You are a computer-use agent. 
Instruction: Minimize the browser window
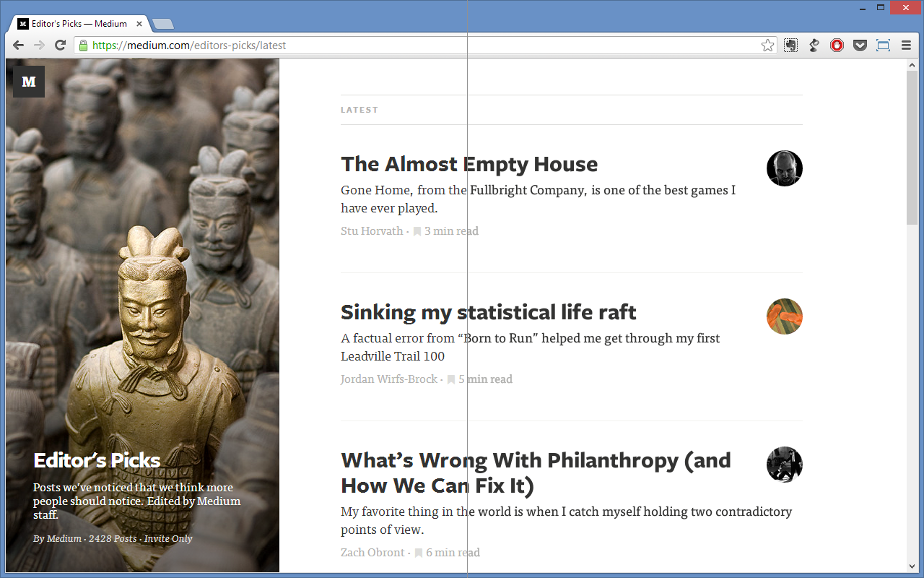[863, 8]
